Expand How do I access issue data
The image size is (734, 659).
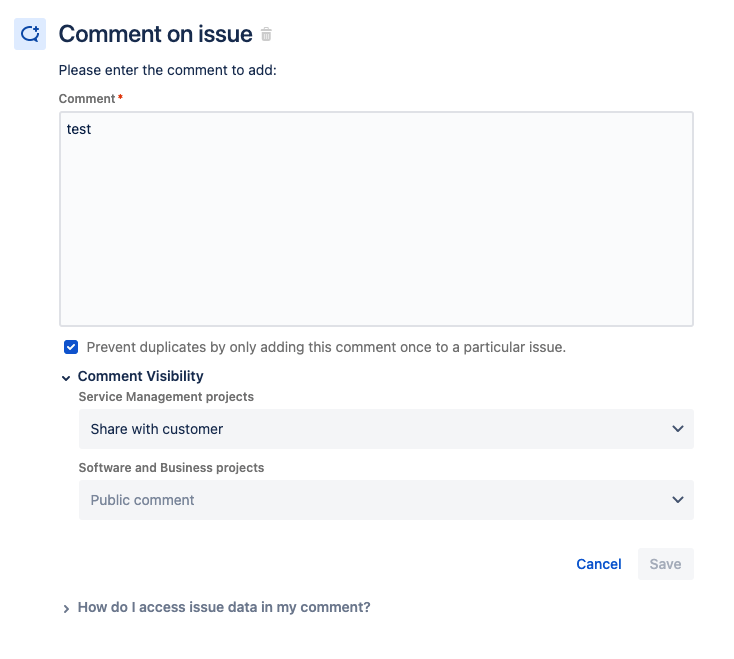pyautogui.click(x=224, y=607)
